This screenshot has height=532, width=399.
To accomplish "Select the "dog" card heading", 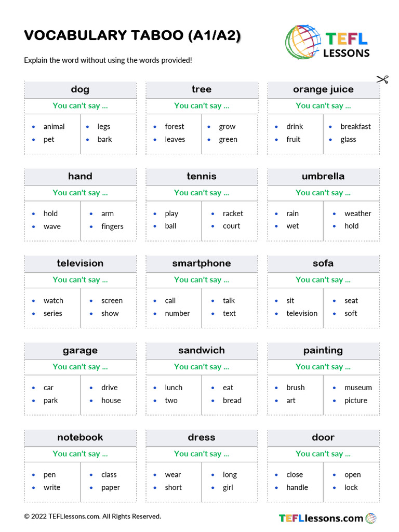I will click(80, 89).
